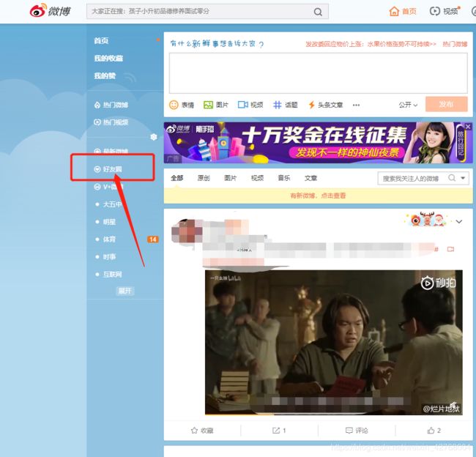Select 图片 feed tab
Image resolution: width=476 pixels, height=457 pixels.
coord(230,178)
